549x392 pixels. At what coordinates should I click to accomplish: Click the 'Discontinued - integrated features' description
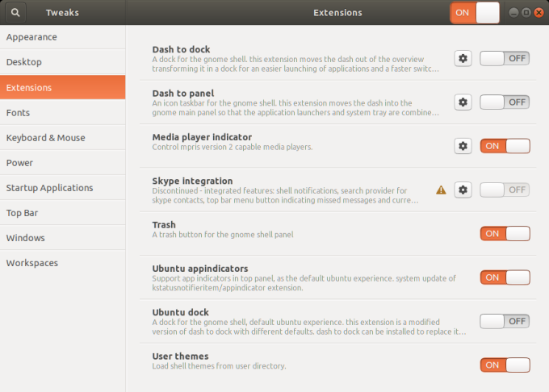point(285,195)
